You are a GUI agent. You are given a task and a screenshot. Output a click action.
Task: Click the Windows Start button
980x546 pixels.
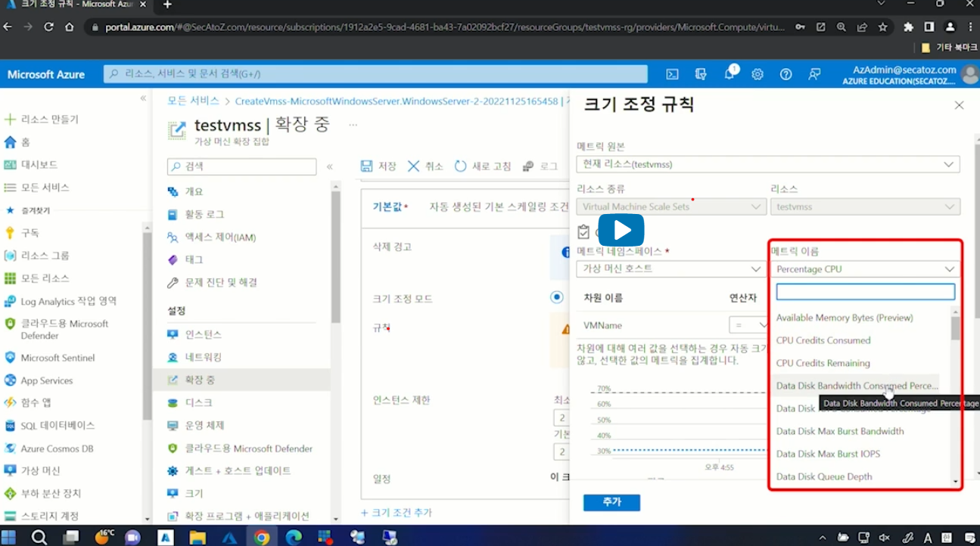coord(9,537)
